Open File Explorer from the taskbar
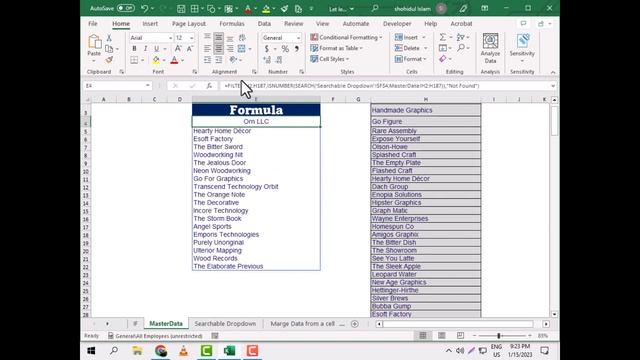The height and width of the screenshot is (360, 640). click(137, 351)
